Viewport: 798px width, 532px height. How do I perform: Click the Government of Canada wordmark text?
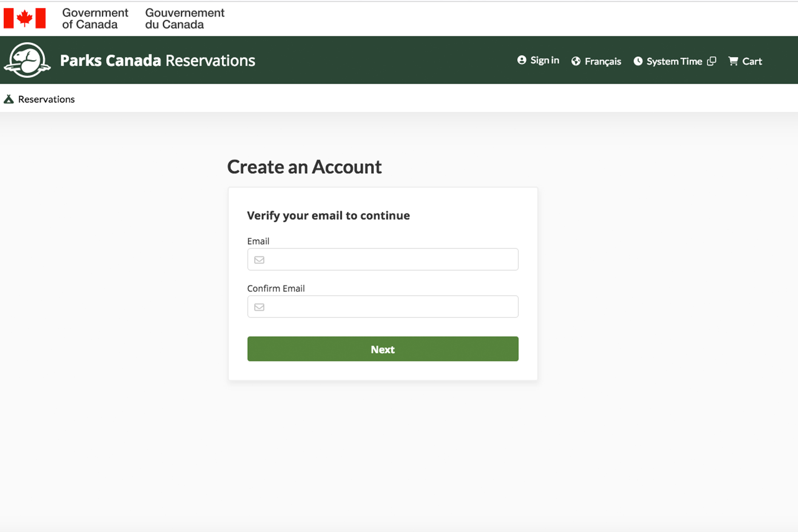coord(95,19)
